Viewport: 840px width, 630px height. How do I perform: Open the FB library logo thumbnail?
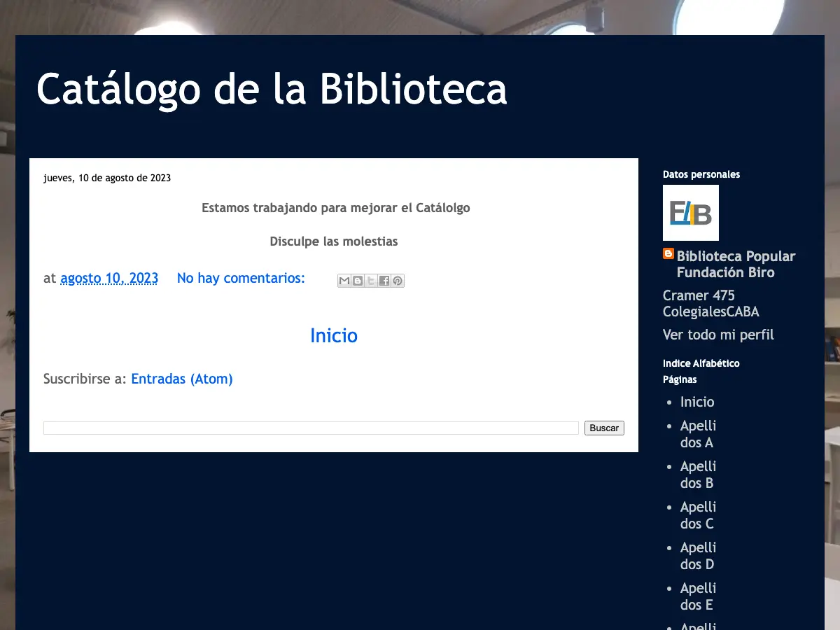tap(691, 213)
